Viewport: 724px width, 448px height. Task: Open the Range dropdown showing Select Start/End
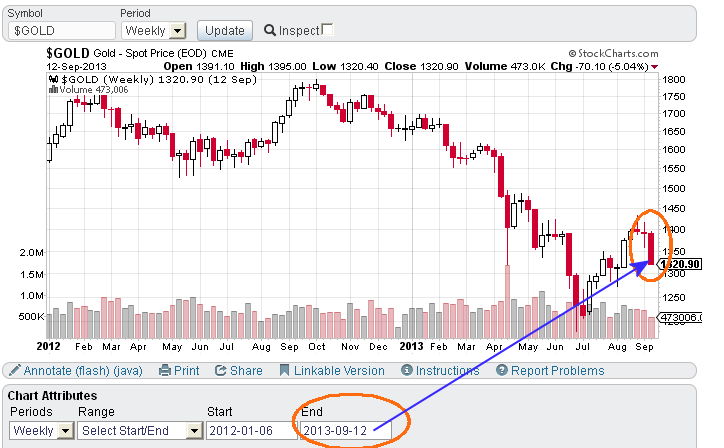pyautogui.click(x=140, y=431)
